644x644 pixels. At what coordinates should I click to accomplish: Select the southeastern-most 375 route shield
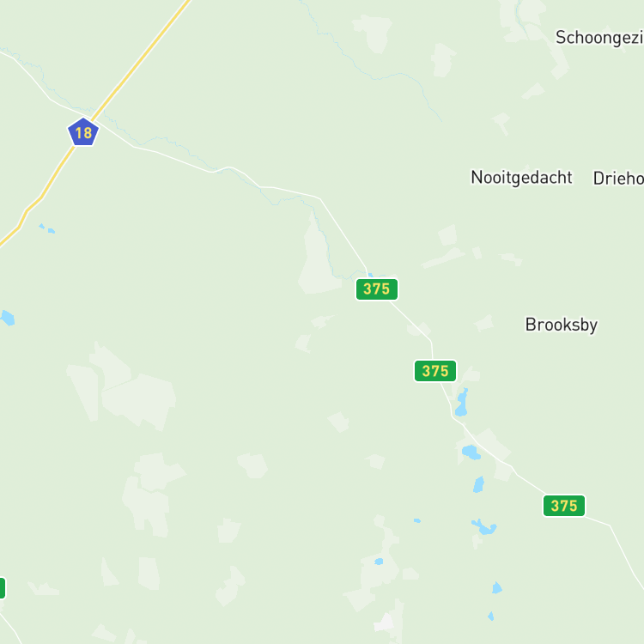click(x=564, y=506)
